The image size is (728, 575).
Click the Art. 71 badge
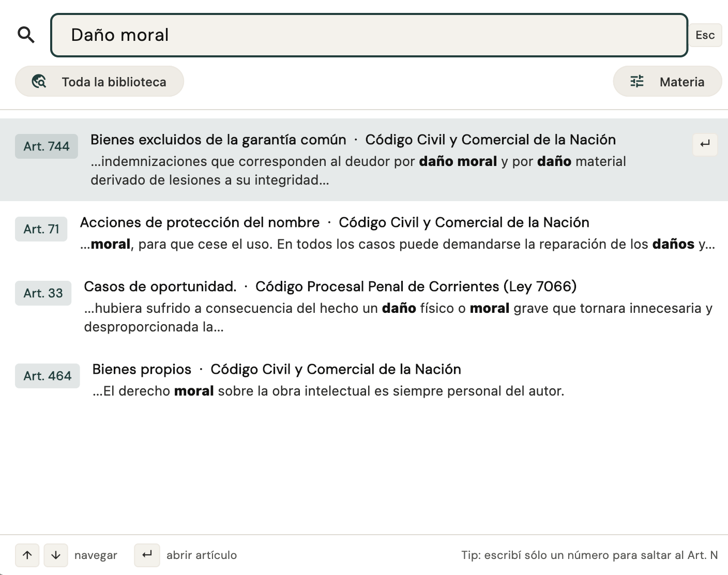pos(41,229)
